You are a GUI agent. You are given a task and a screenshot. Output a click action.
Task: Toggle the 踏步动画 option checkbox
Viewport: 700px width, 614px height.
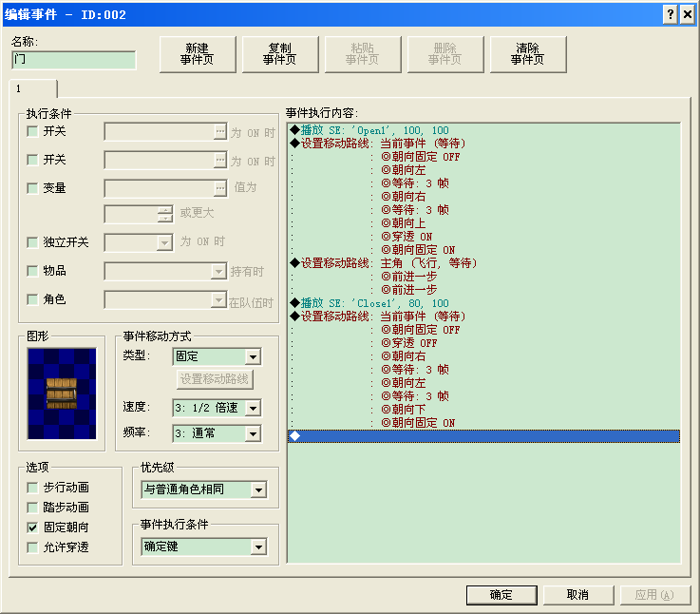click(32, 508)
